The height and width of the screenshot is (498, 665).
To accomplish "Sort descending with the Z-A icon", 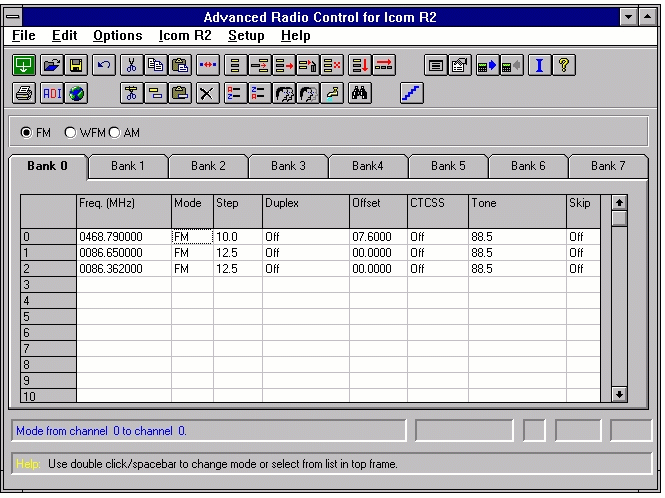I will click(259, 93).
